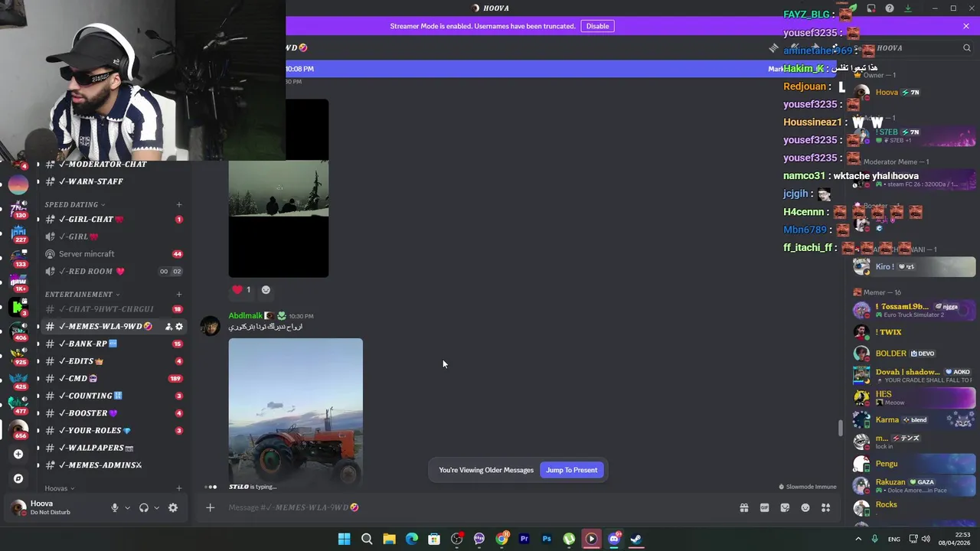Open the GIF picker

764,507
